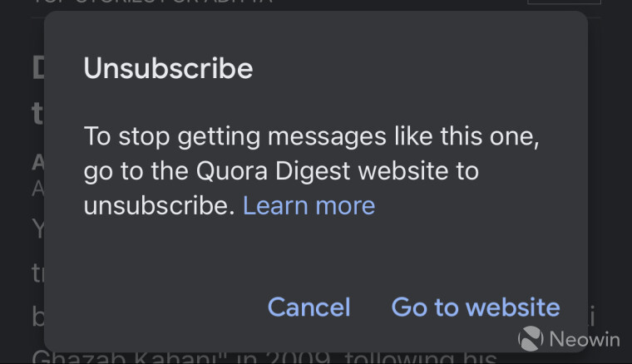The height and width of the screenshot is (364, 632).
Task: Click the dimmed bold 'A' author text
Action: point(38,163)
